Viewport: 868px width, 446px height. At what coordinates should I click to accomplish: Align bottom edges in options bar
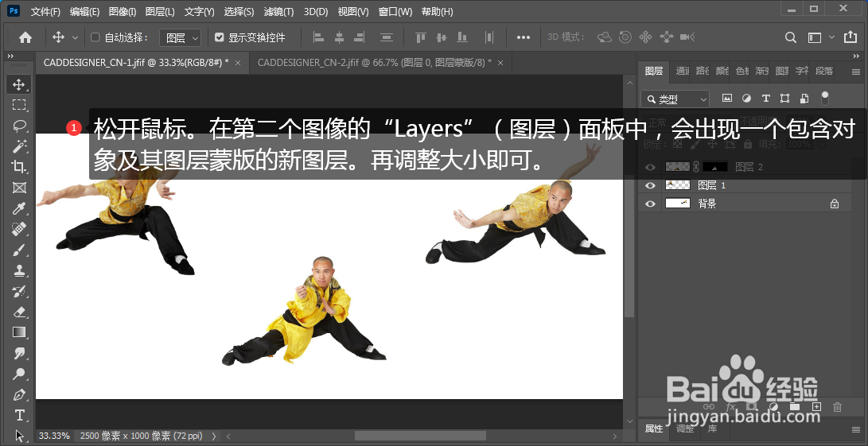tap(461, 37)
